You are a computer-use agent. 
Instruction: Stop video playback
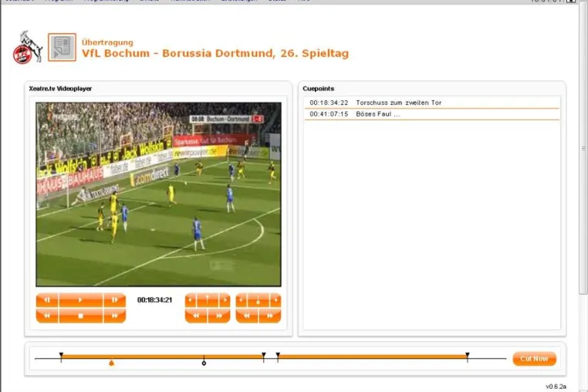coord(80,316)
